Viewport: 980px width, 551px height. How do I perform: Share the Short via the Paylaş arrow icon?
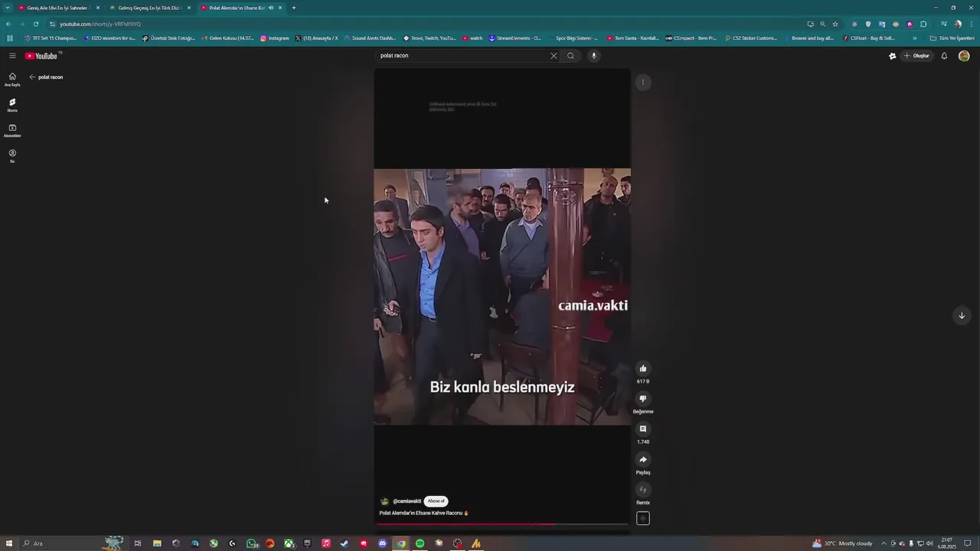point(643,459)
